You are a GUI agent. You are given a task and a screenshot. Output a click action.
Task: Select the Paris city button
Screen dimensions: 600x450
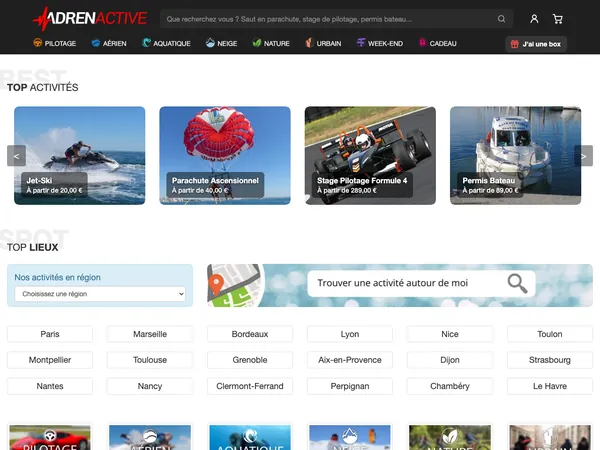coord(50,334)
